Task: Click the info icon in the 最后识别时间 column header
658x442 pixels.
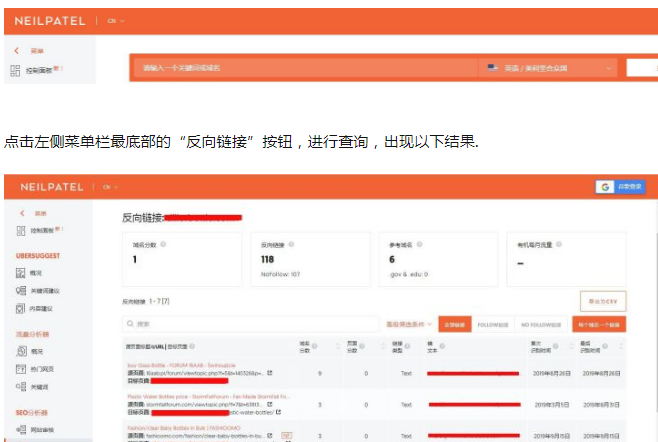Action: [x=605, y=346]
